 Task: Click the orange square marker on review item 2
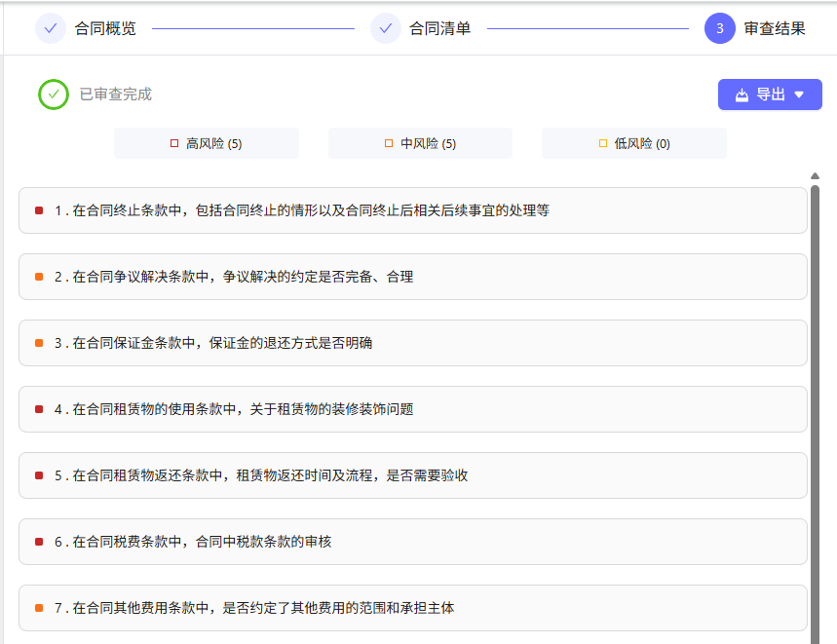(38, 276)
